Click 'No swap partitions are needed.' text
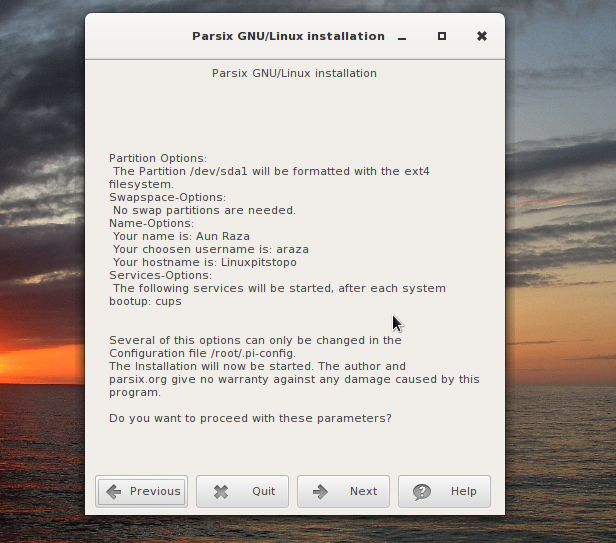Screen dimensions: 616x543 pyautogui.click(x=204, y=210)
